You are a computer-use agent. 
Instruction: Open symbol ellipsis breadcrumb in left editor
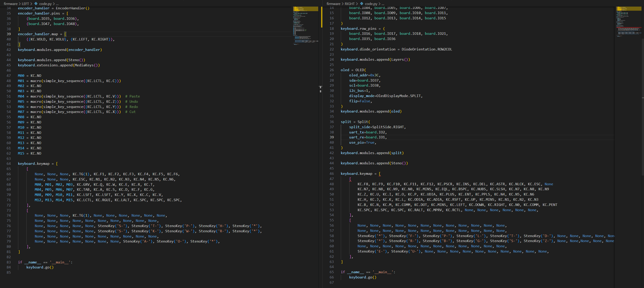coord(57,4)
